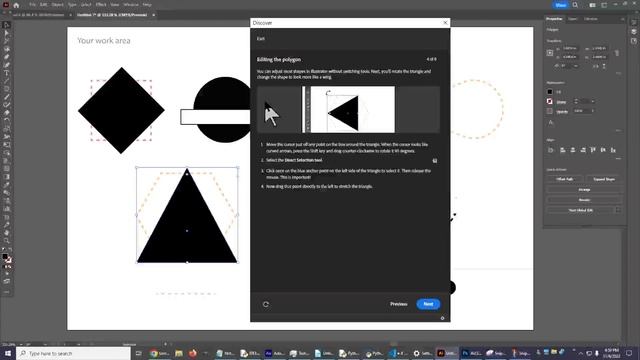
Task: Click the horizontal align center icon
Action: 573,150
